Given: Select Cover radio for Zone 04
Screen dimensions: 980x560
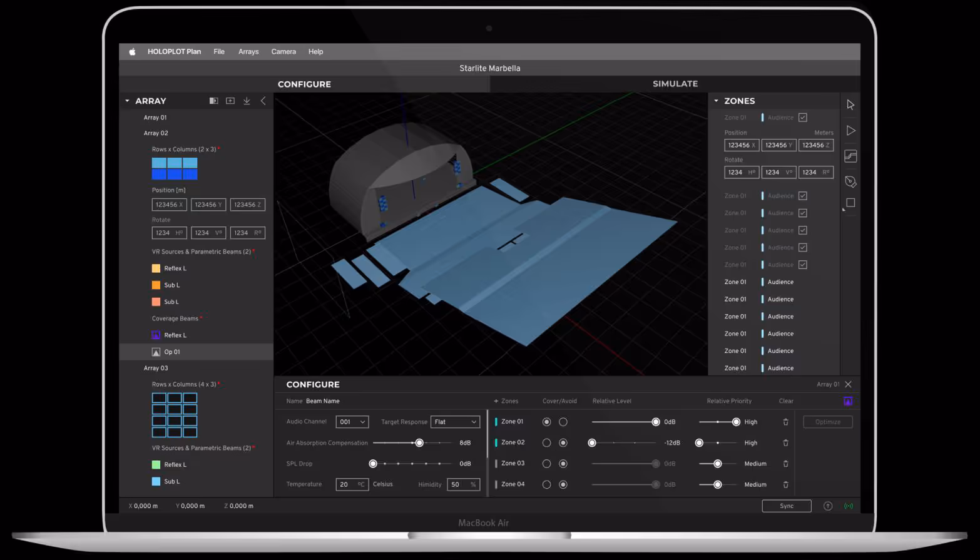Looking at the screenshot, I should coord(546,484).
